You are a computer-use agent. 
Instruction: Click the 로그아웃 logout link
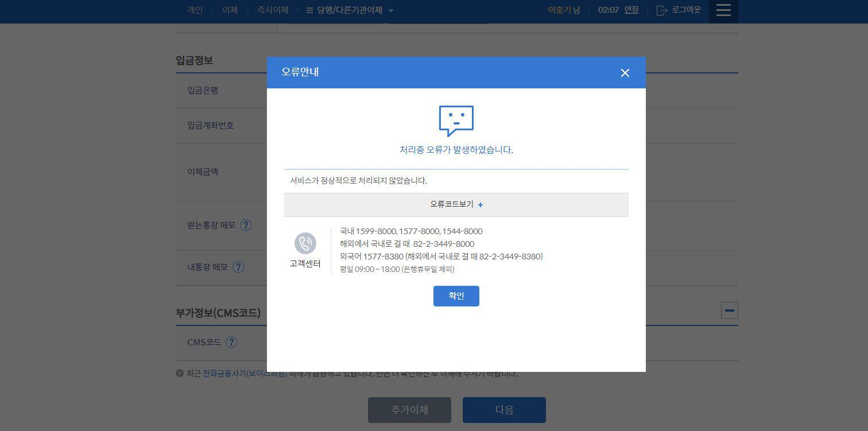tap(686, 10)
